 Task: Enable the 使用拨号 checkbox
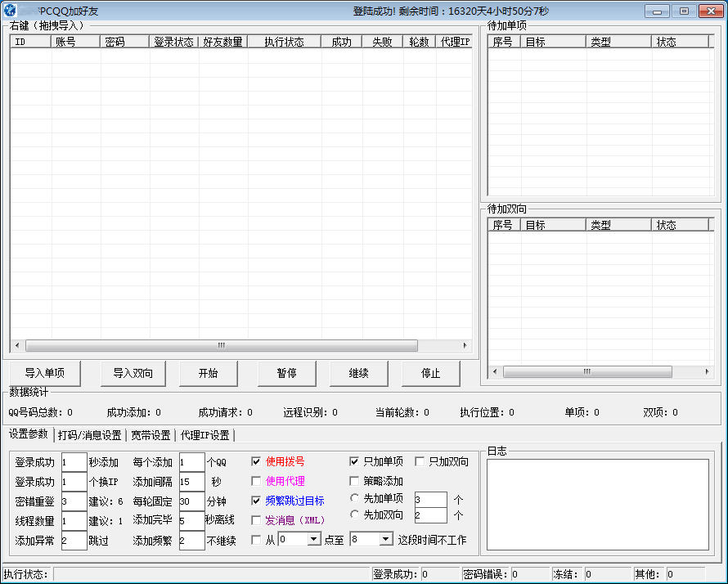256,461
